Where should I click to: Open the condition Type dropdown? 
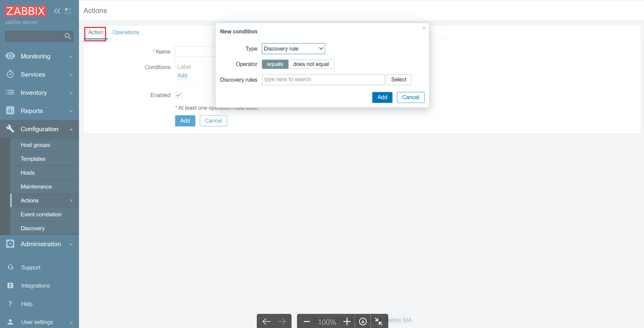pos(293,49)
